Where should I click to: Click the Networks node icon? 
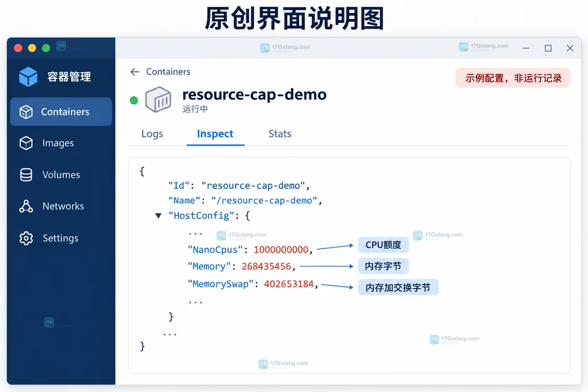[26, 206]
